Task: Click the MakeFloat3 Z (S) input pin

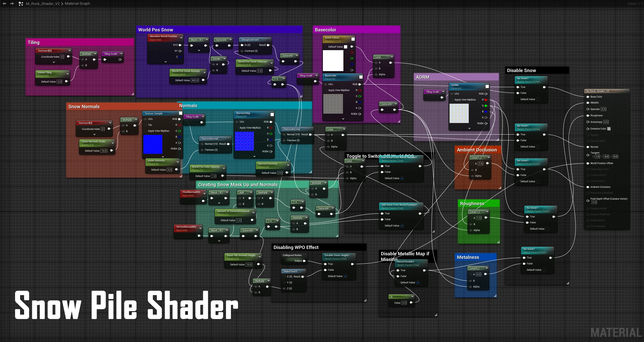Action: pyautogui.click(x=284, y=288)
